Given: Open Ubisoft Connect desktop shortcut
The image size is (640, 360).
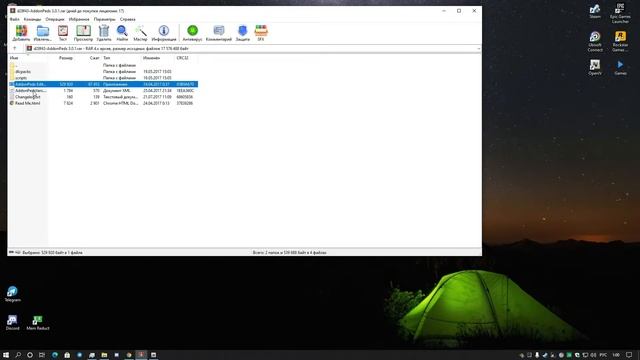Looking at the screenshot, I should 595,42.
